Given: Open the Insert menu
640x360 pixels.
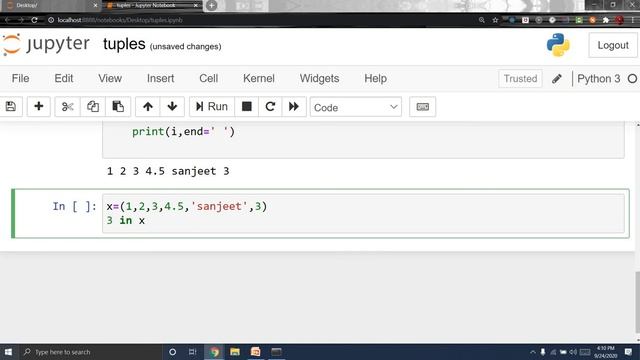Looking at the screenshot, I should [160, 78].
